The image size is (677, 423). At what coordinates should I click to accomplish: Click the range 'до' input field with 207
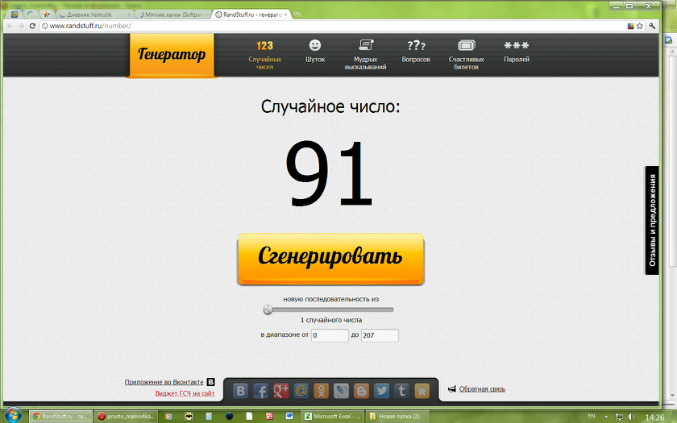tap(379, 336)
